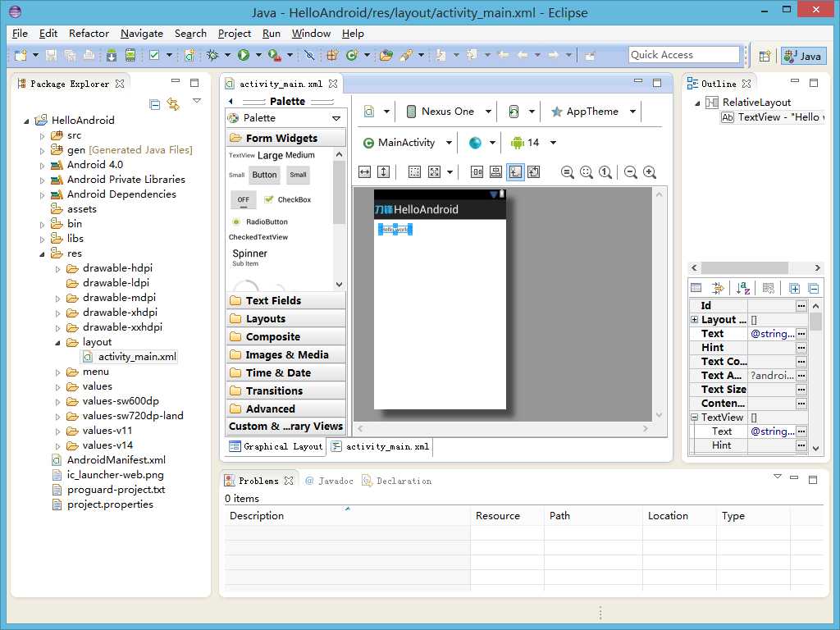This screenshot has width=840, height=630.
Task: Open the Window menu
Action: pyautogui.click(x=311, y=33)
